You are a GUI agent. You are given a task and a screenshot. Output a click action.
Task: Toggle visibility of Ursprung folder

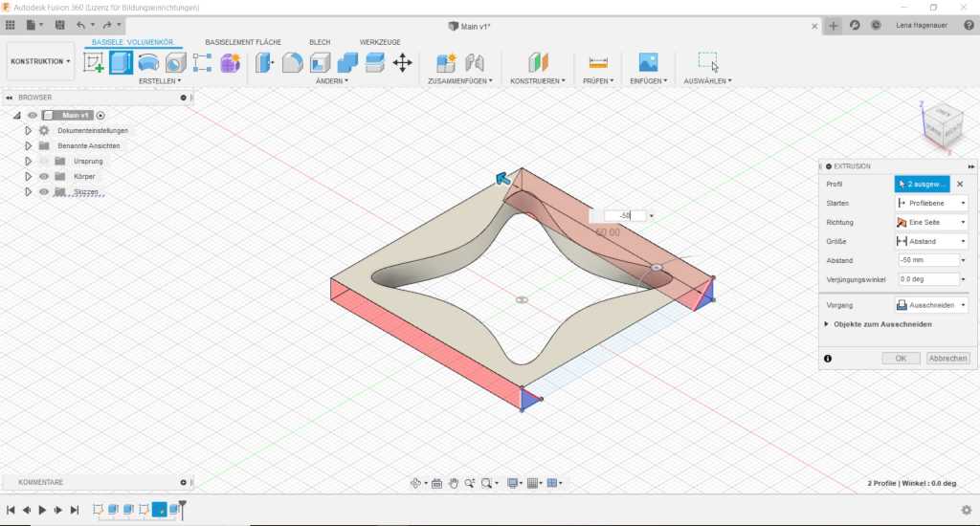point(44,162)
